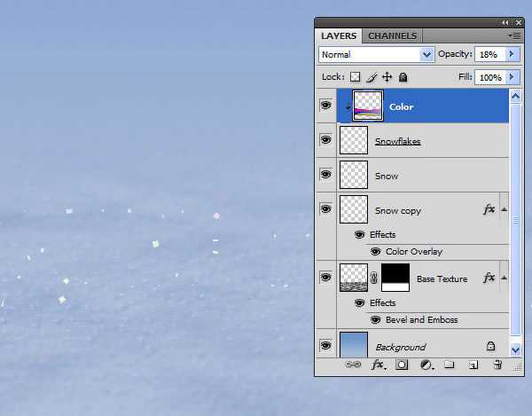Viewport: 532px width, 416px height.
Task: Switch to the Channels tab
Action: coord(392,35)
